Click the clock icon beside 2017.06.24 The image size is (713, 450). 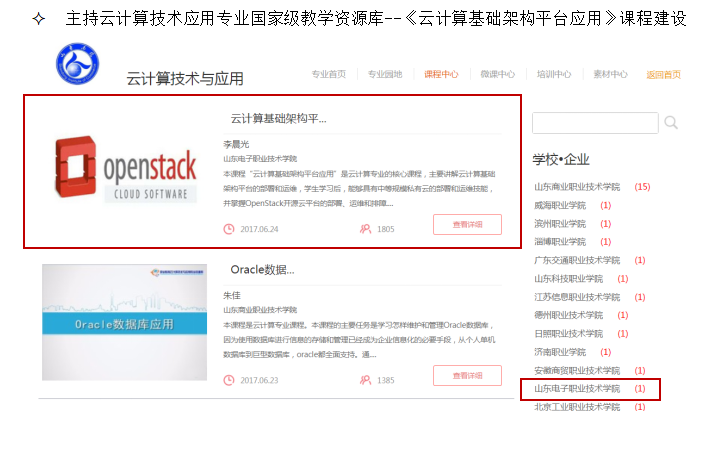tap(229, 229)
